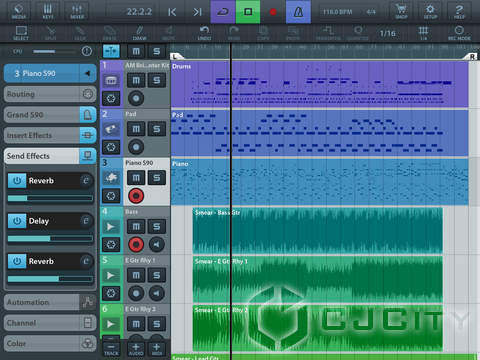Open the Setup gear
480x360 pixels.
coord(430,11)
